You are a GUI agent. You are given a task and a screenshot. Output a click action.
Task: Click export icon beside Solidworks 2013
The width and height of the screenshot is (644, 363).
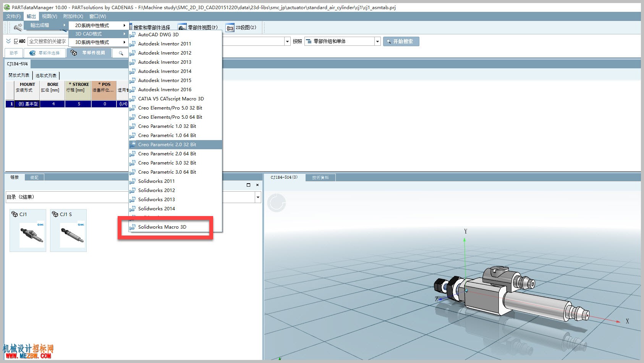pos(133,200)
